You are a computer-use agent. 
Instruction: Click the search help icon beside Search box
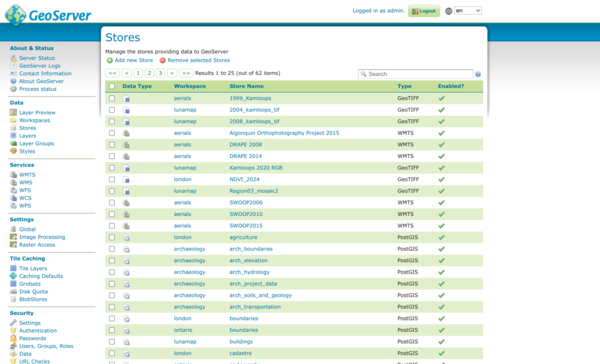coord(478,74)
